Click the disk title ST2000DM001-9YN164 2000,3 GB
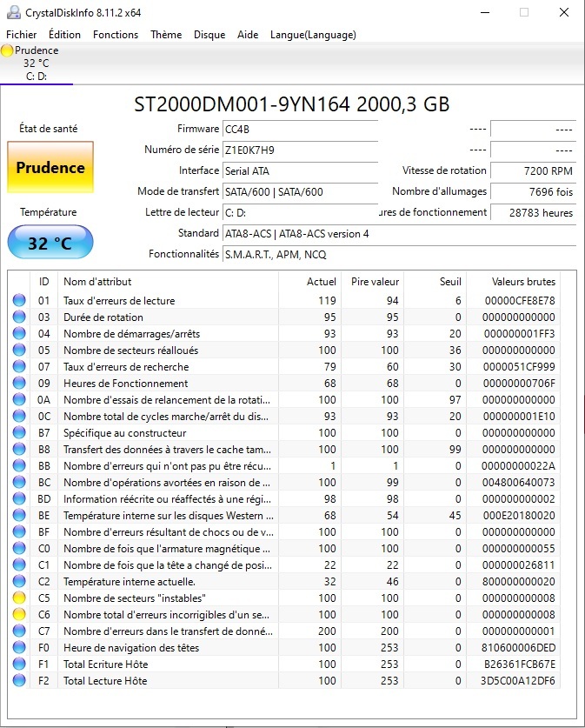 coord(292,104)
